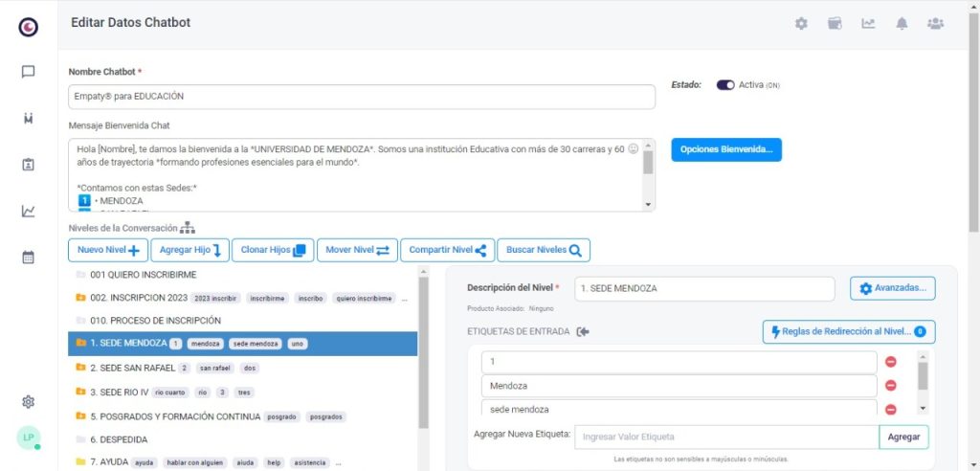The image size is (980, 471).
Task: Open the chat conversations icon in sidebar
Action: click(28, 72)
